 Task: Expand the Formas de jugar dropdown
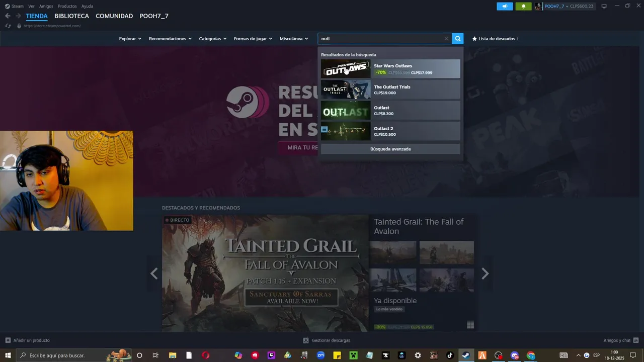click(253, 39)
